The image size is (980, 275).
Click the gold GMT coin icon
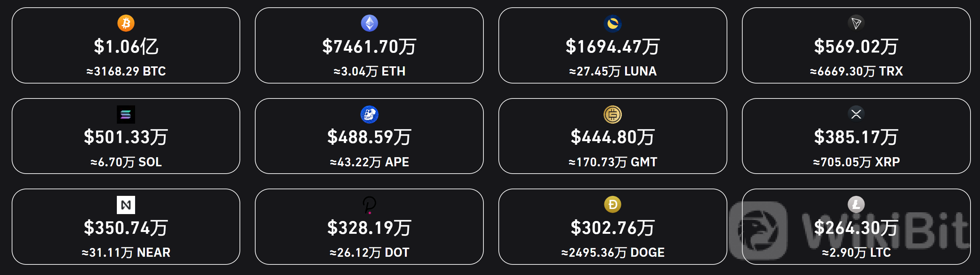point(613,114)
